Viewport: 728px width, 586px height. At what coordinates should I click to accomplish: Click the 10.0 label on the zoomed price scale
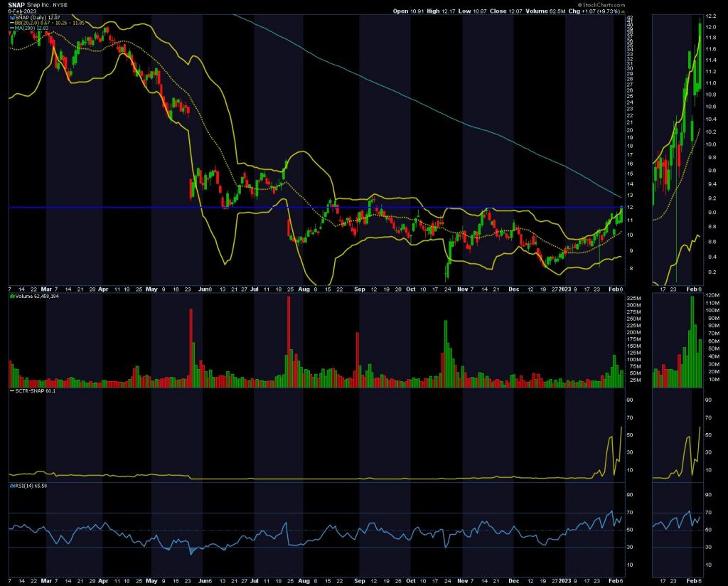[711, 144]
